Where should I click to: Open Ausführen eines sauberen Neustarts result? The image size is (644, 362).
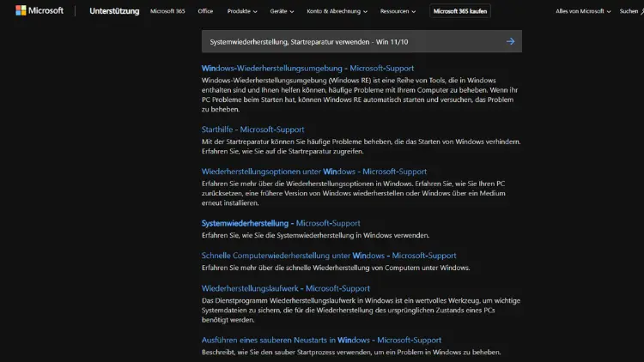click(x=321, y=340)
